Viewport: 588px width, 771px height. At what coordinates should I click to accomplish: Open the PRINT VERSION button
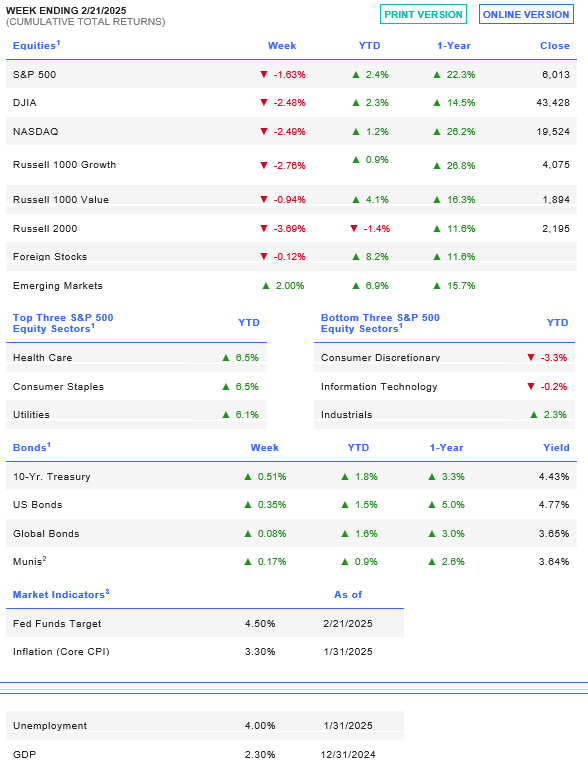(423, 14)
